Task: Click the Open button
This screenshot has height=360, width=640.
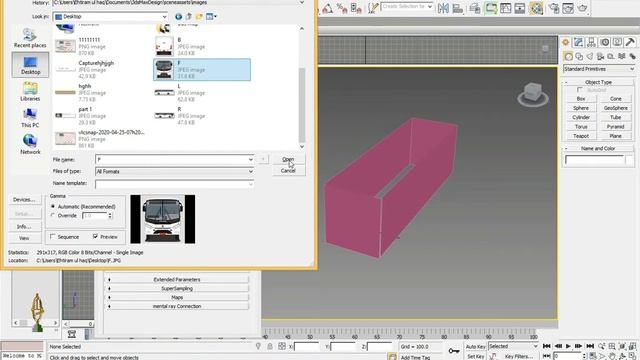Action: (288, 159)
